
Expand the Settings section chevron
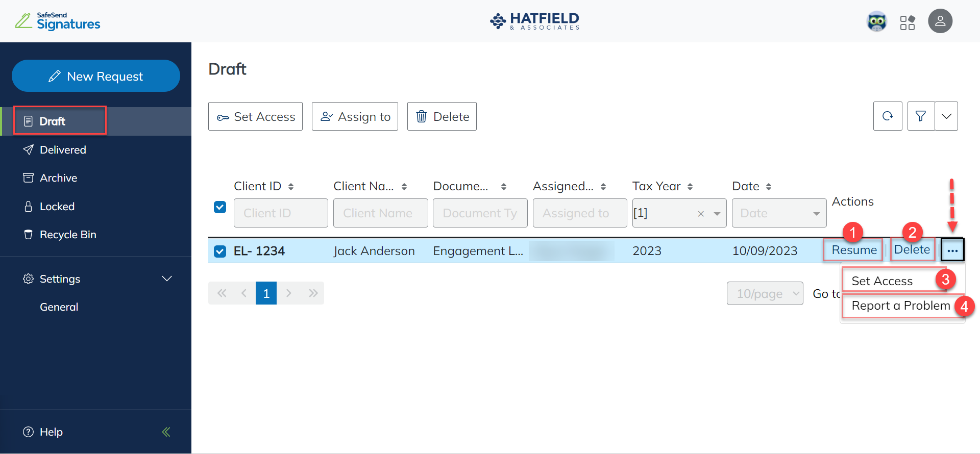166,279
